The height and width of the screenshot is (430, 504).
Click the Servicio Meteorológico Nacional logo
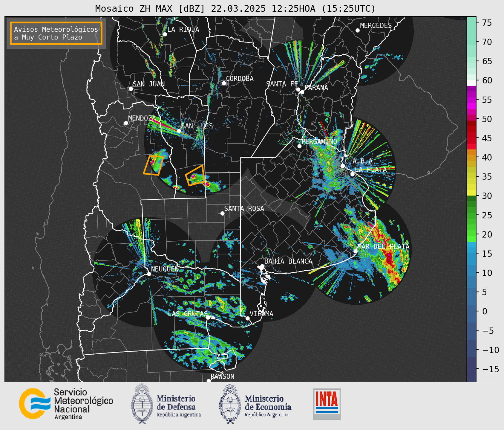tap(66, 404)
